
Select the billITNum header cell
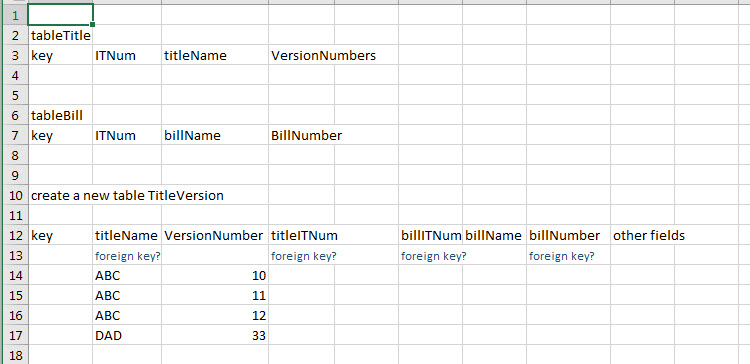(430, 235)
